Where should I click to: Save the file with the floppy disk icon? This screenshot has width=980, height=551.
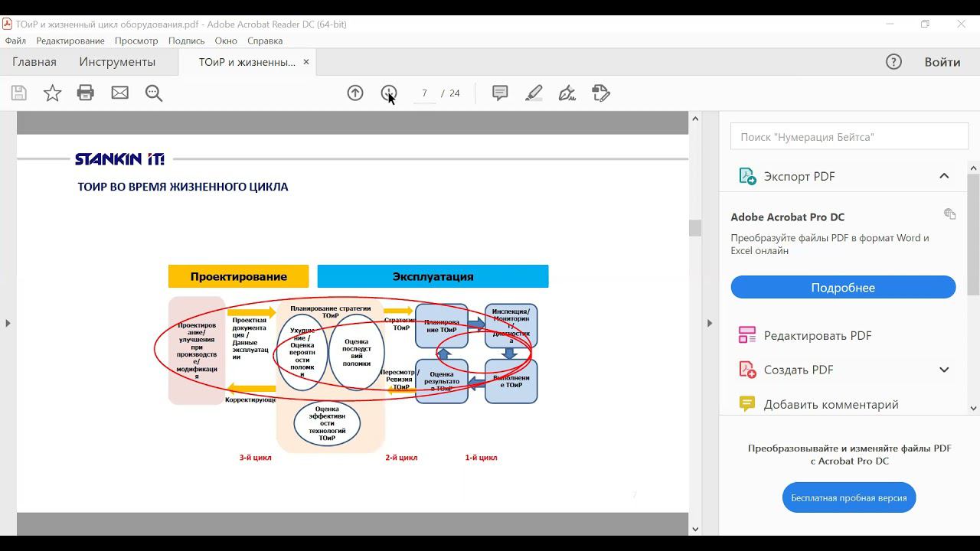point(19,93)
